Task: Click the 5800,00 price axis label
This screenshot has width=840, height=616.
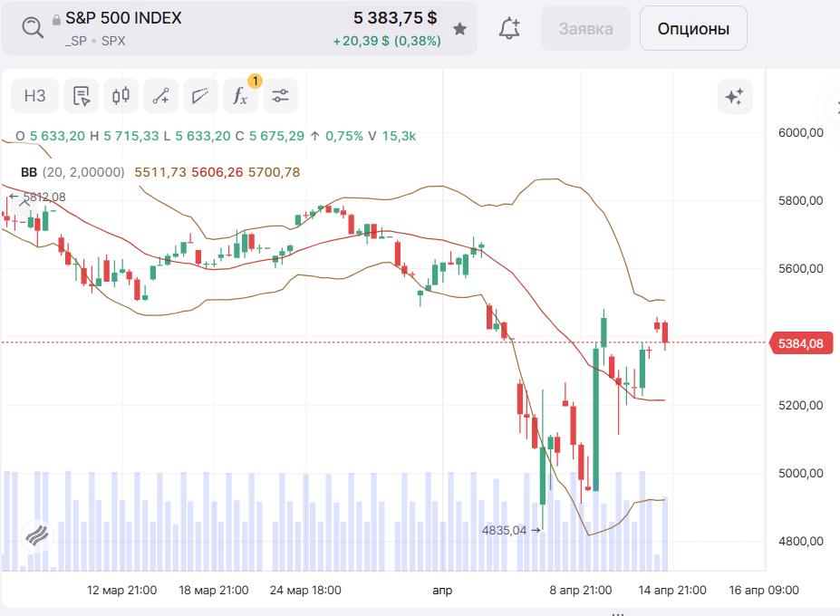Action: coord(801,201)
